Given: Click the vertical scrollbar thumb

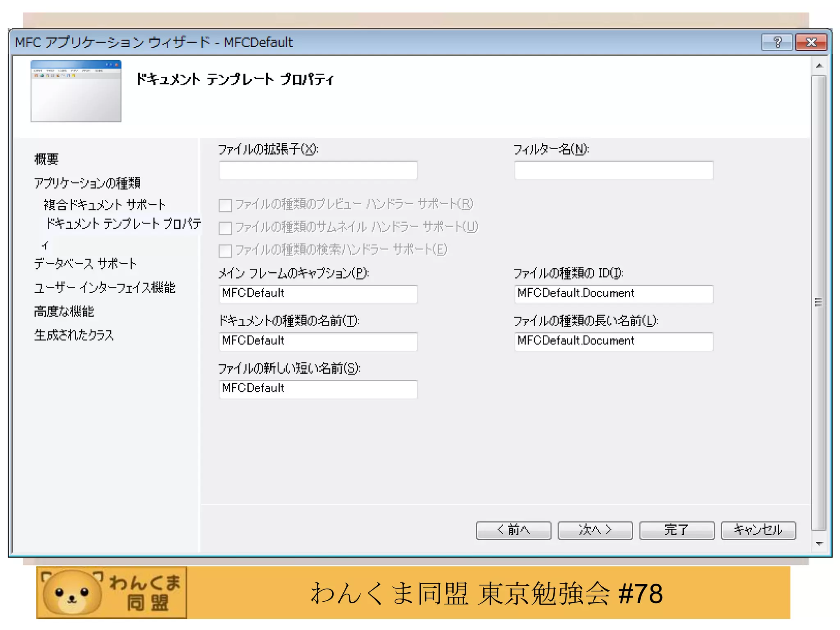Looking at the screenshot, I should click(x=819, y=303).
